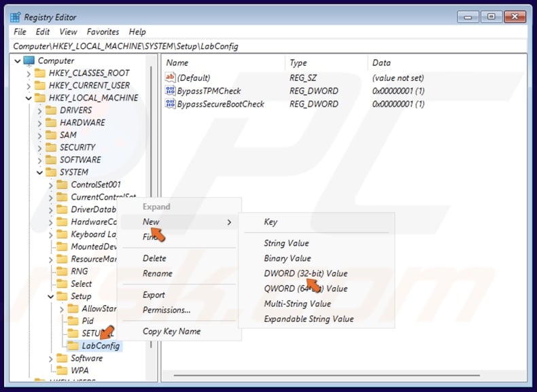537x392 pixels.
Task: Choose Permissions... from the context menu
Action: (x=179, y=310)
